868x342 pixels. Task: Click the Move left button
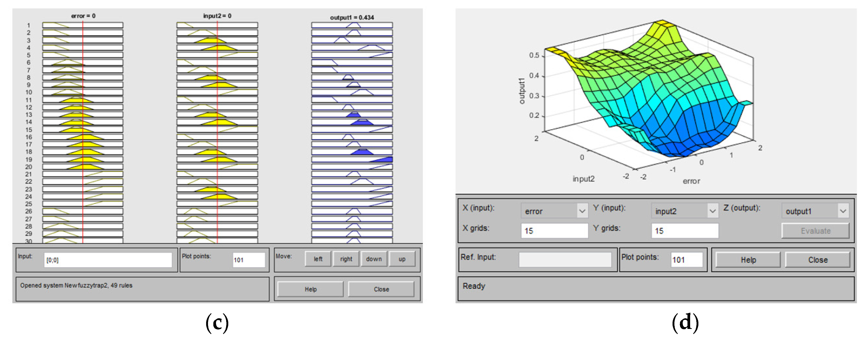point(318,259)
